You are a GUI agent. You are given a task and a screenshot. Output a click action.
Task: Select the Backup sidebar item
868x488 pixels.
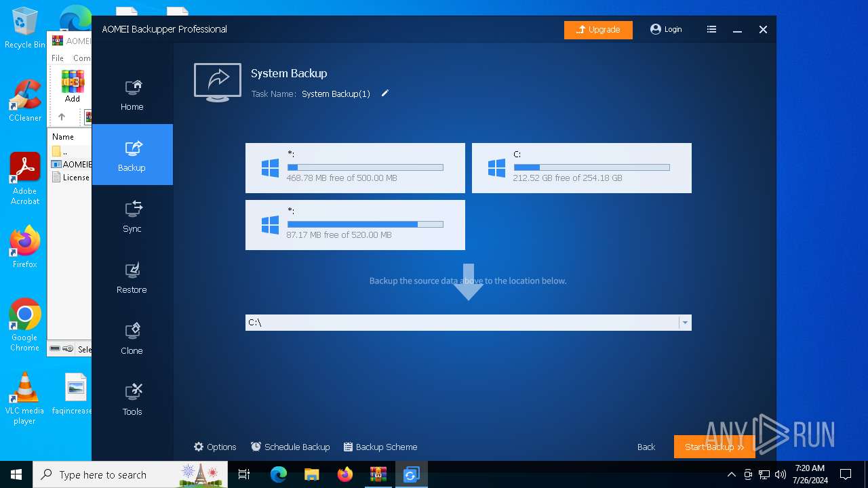[132, 155]
